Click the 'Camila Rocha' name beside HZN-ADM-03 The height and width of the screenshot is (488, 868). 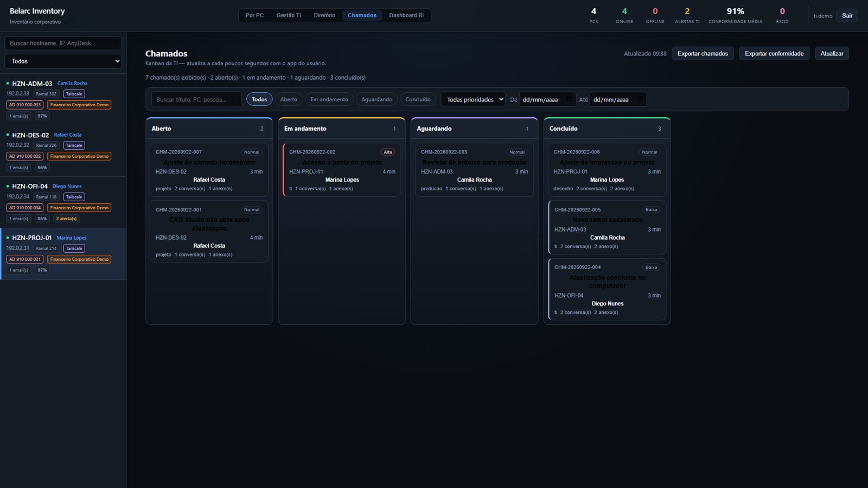tap(72, 84)
